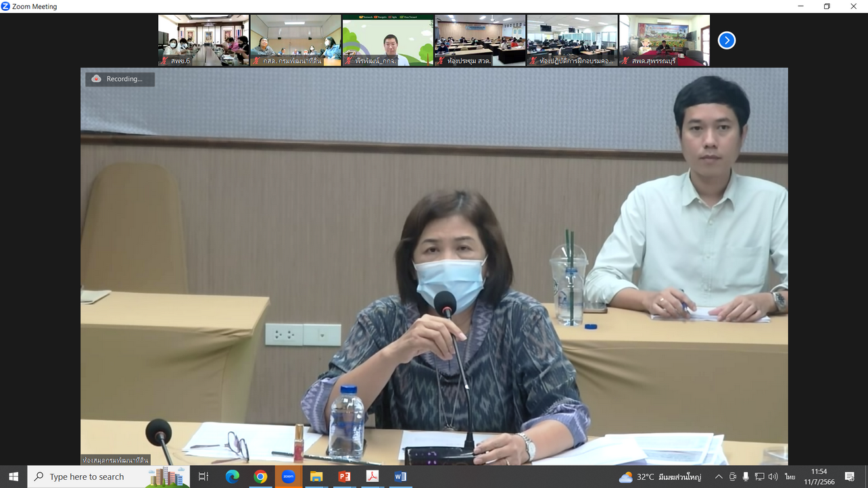Open Microsoft Edge from taskbar
This screenshot has width=868, height=488.
click(232, 477)
